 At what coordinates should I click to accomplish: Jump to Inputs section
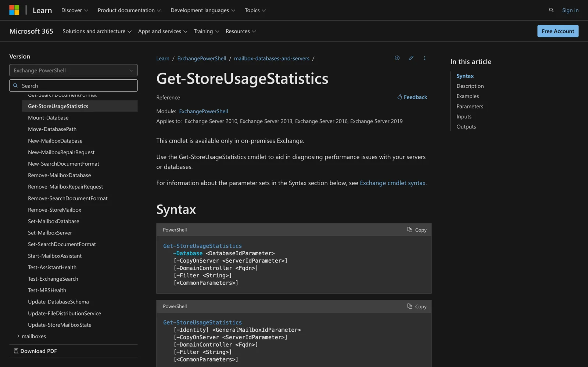pos(464,116)
